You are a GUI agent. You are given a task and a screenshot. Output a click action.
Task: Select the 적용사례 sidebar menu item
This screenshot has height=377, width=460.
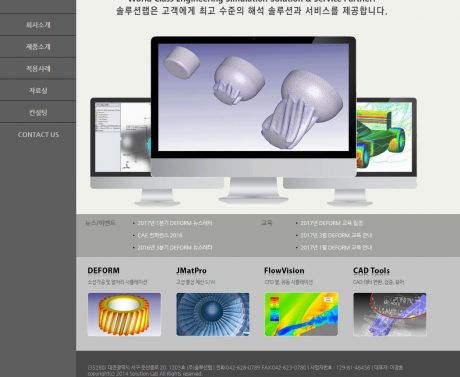pyautogui.click(x=38, y=69)
